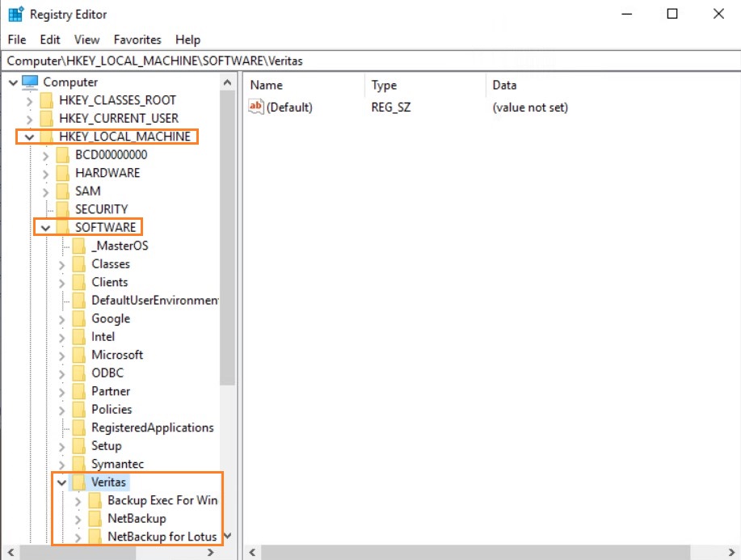Maximize the Registry Editor window
The height and width of the screenshot is (560, 741).
pyautogui.click(x=672, y=15)
